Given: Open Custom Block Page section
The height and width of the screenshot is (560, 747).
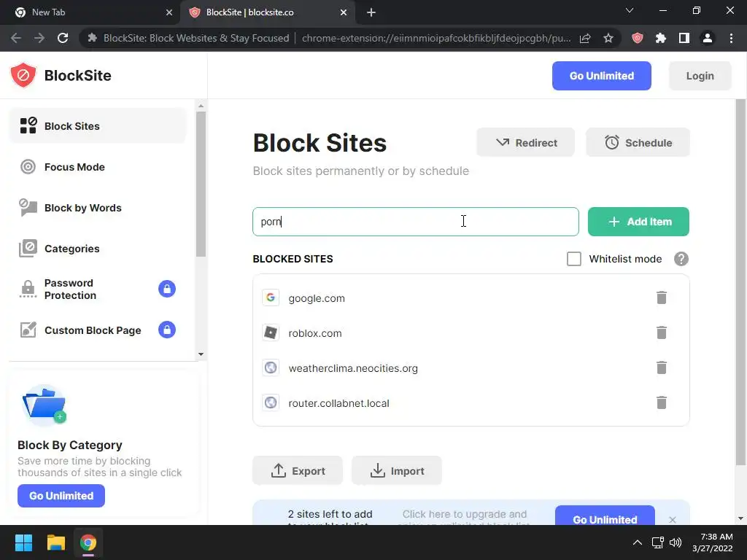Looking at the screenshot, I should point(98,330).
